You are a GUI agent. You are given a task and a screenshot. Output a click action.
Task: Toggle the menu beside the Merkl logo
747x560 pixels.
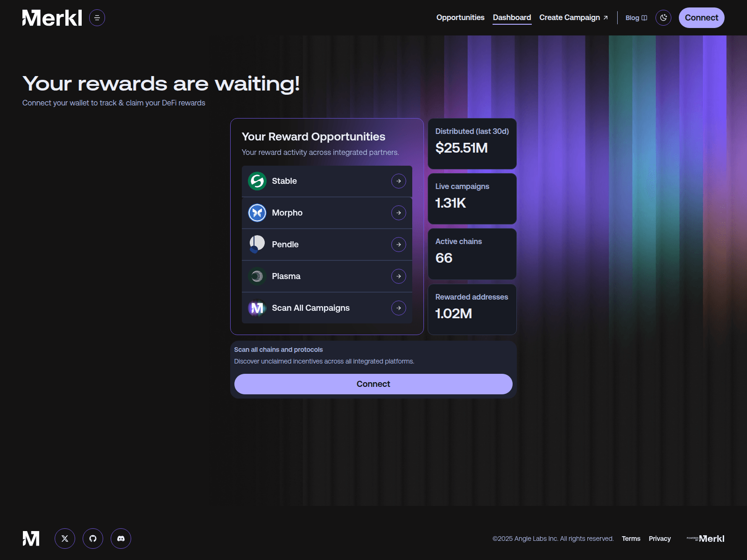[97, 18]
